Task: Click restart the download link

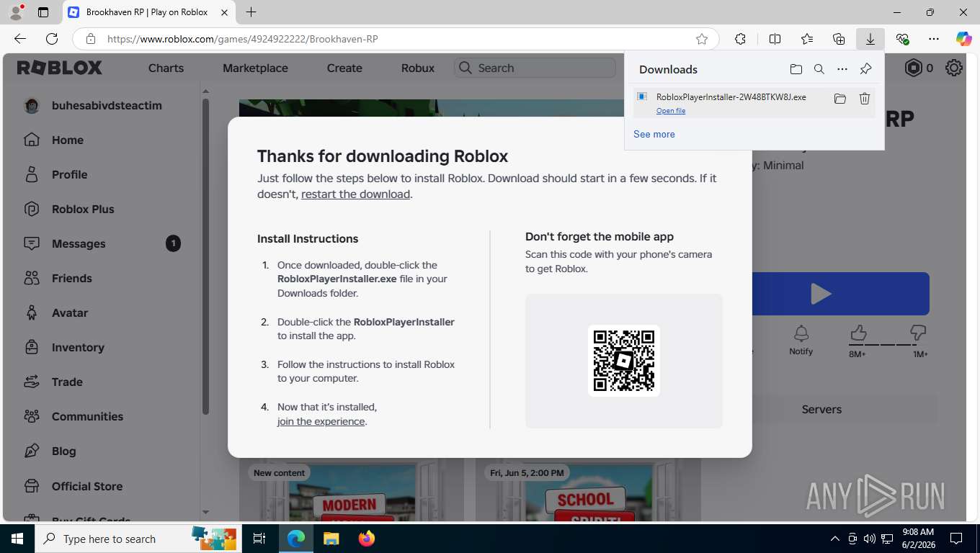Action: [355, 194]
